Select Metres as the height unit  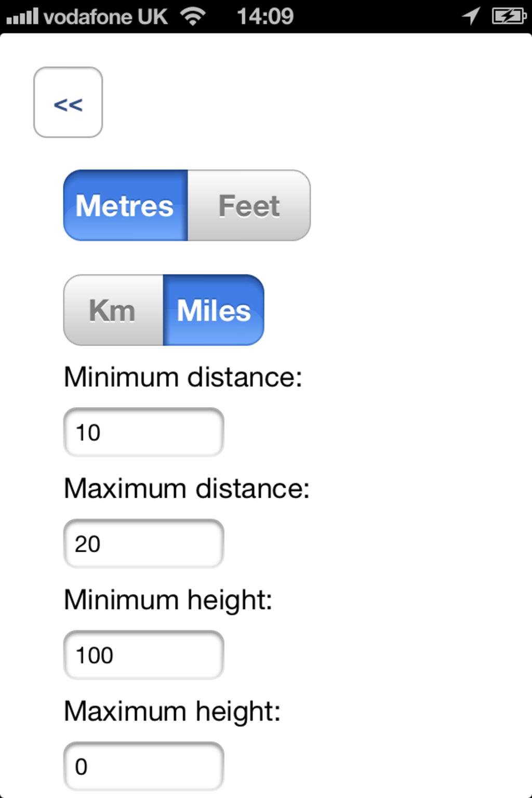125,205
